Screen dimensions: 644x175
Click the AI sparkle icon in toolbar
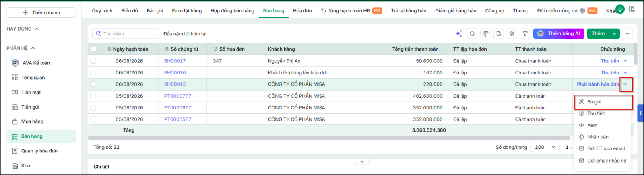tap(458, 34)
